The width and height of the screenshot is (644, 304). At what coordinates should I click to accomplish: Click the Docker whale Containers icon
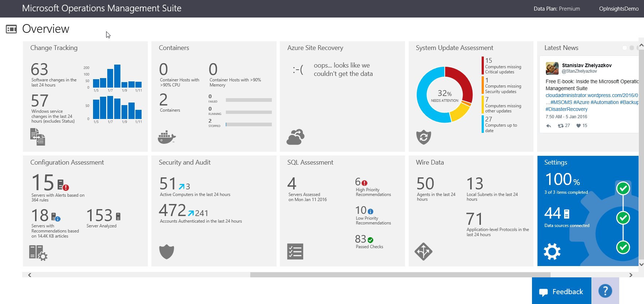tap(166, 137)
